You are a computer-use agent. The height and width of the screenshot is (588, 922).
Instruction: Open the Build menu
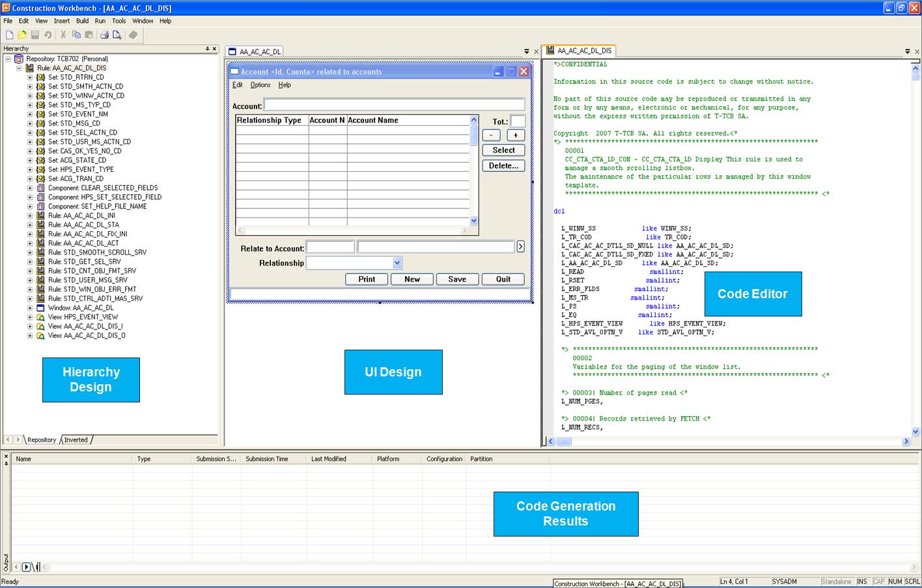82,21
